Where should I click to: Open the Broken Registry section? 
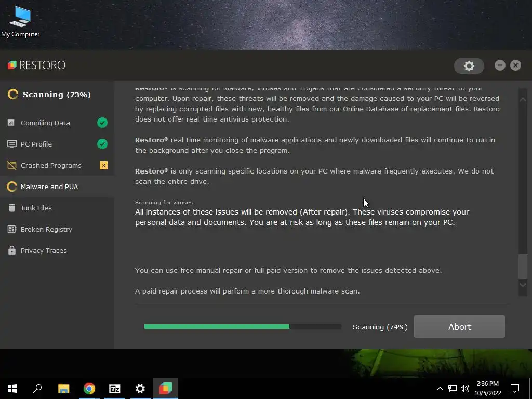[x=57, y=229]
